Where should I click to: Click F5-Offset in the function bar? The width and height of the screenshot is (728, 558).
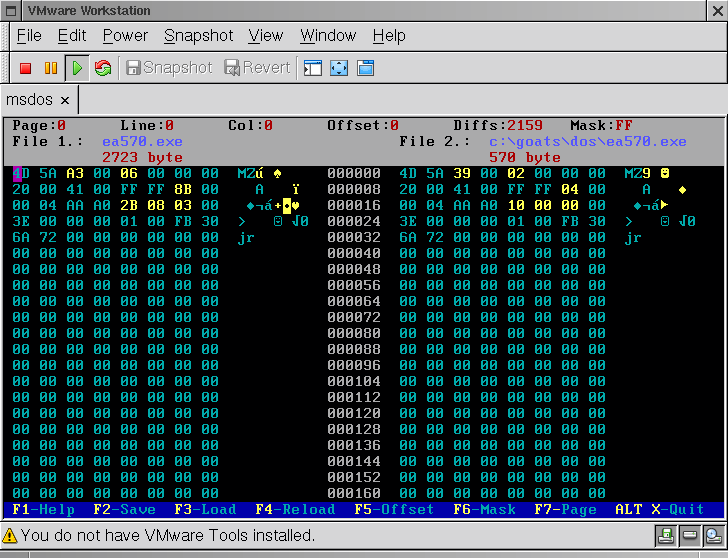(394, 510)
